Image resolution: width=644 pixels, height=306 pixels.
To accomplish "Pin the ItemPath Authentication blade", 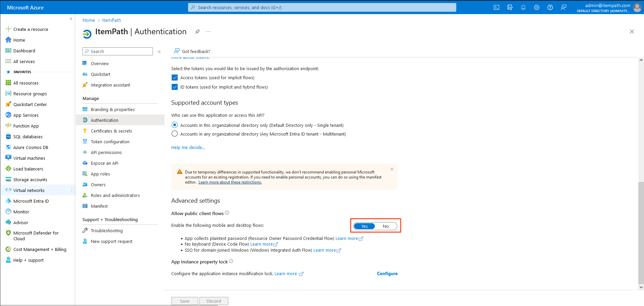I will coord(197,32).
